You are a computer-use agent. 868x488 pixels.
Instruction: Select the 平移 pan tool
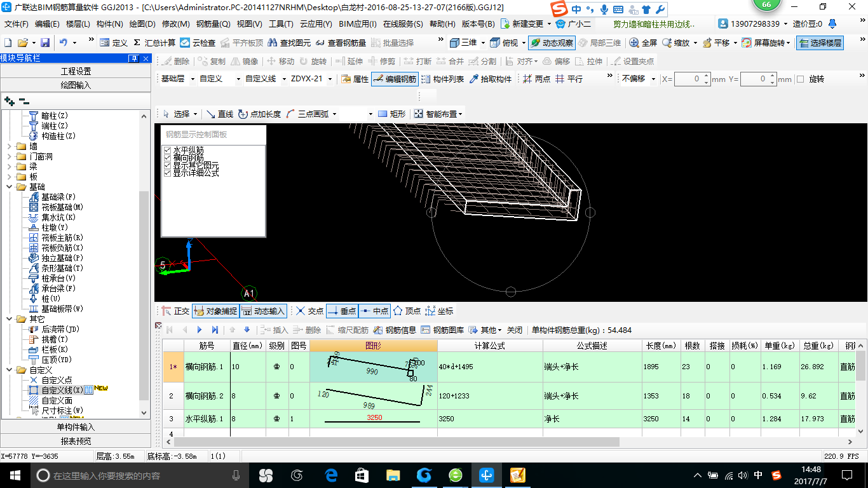click(715, 43)
